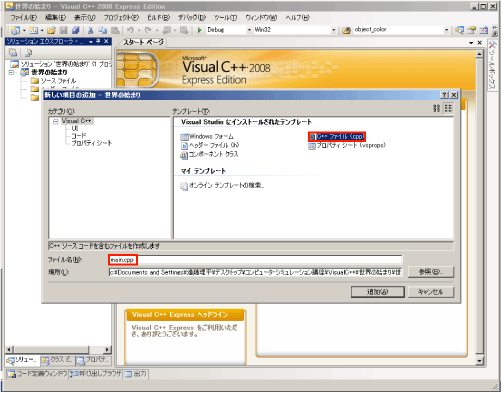Select the C++ ファイル (.cpp) template

[337, 136]
